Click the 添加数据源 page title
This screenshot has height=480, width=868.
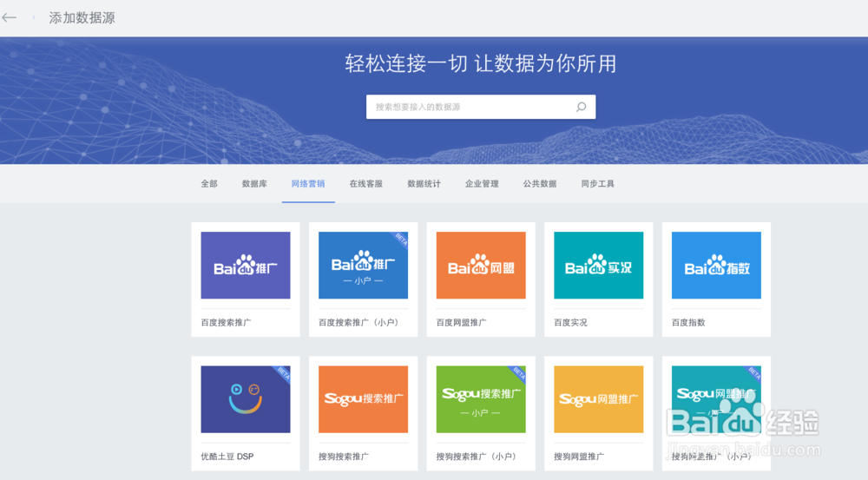click(x=82, y=17)
